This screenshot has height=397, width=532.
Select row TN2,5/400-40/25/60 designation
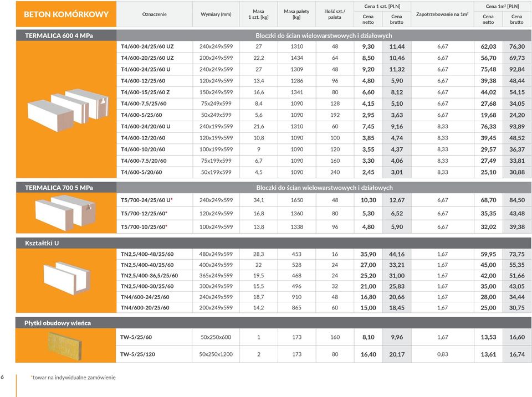click(147, 265)
